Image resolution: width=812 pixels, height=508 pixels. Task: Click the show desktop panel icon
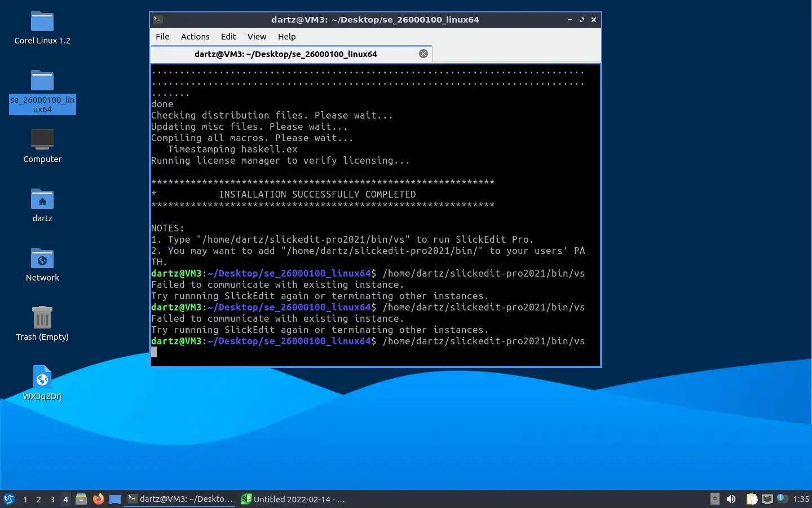point(115,499)
